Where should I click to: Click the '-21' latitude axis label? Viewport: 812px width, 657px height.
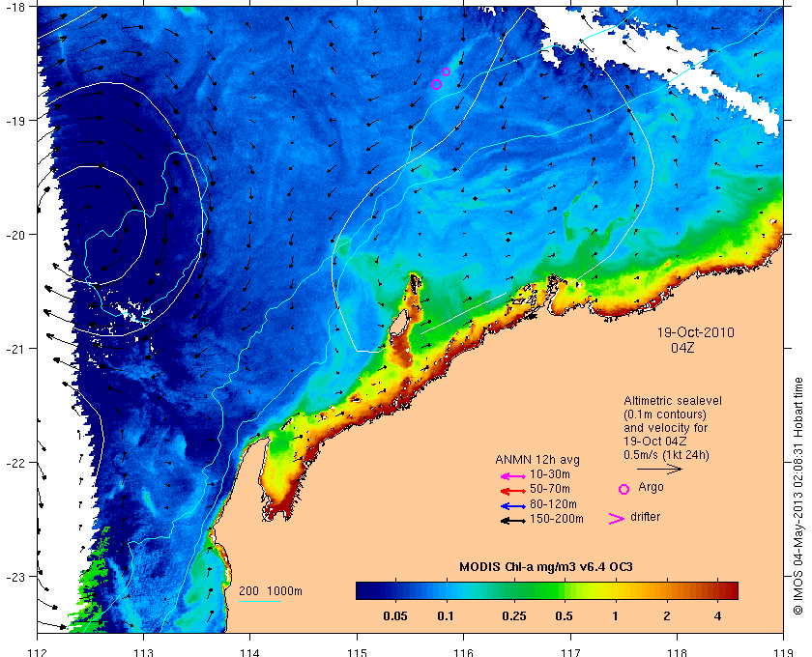coord(14,349)
